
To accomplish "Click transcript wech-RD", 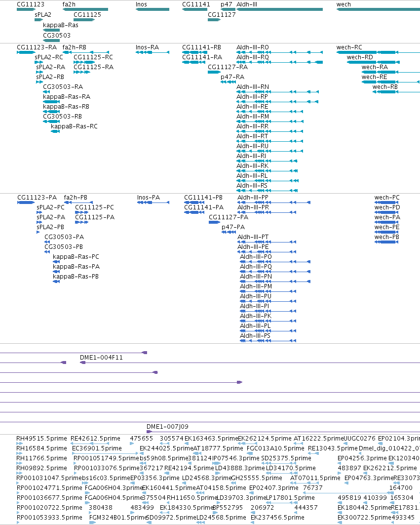I will 374,62.
